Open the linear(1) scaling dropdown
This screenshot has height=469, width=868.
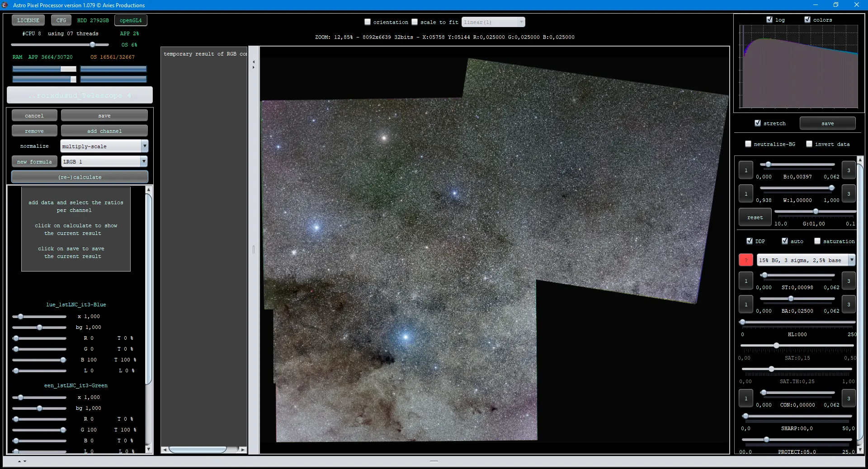point(493,22)
